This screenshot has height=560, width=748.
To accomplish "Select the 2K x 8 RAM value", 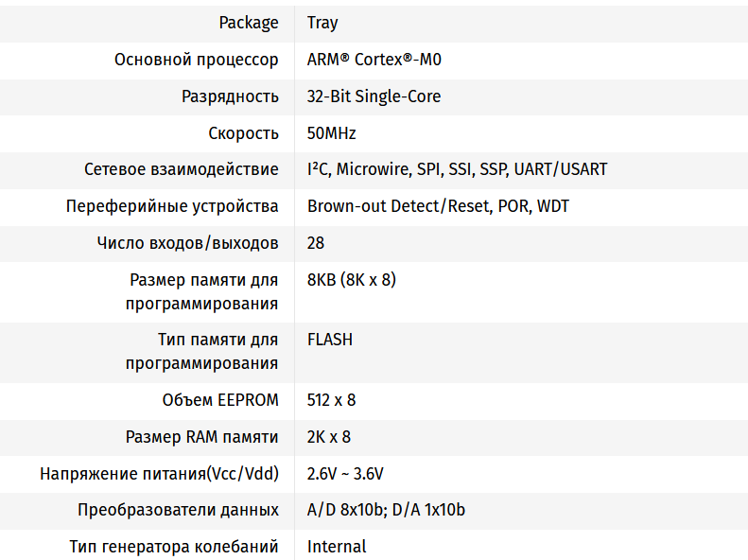I will (329, 437).
